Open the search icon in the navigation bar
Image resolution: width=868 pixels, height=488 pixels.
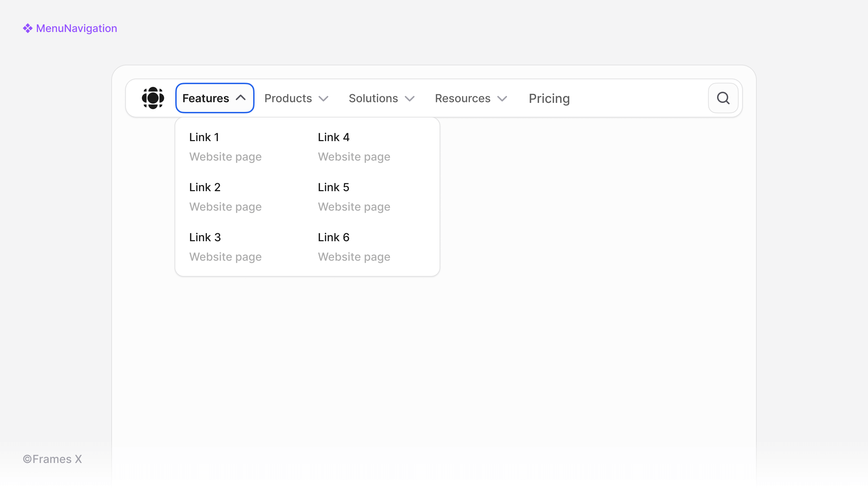point(723,98)
